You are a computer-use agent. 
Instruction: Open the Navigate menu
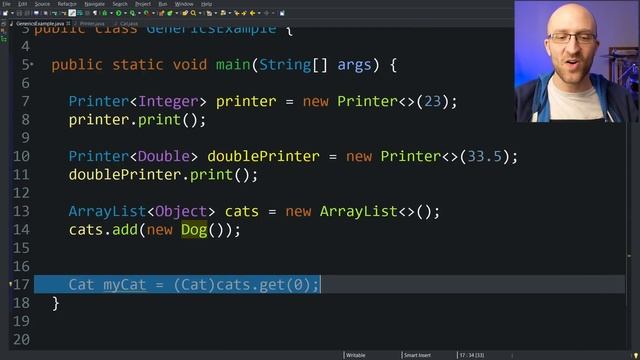pyautogui.click(x=94, y=4)
